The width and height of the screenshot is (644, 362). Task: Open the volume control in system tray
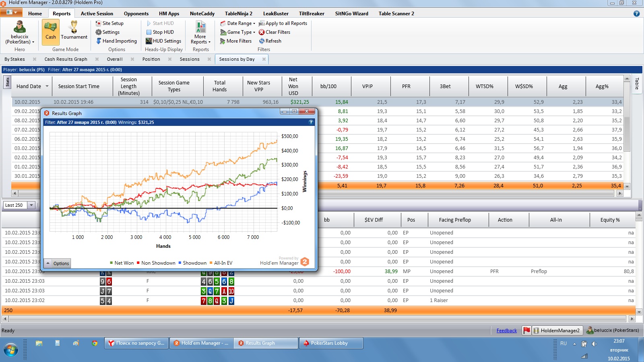click(x=594, y=343)
